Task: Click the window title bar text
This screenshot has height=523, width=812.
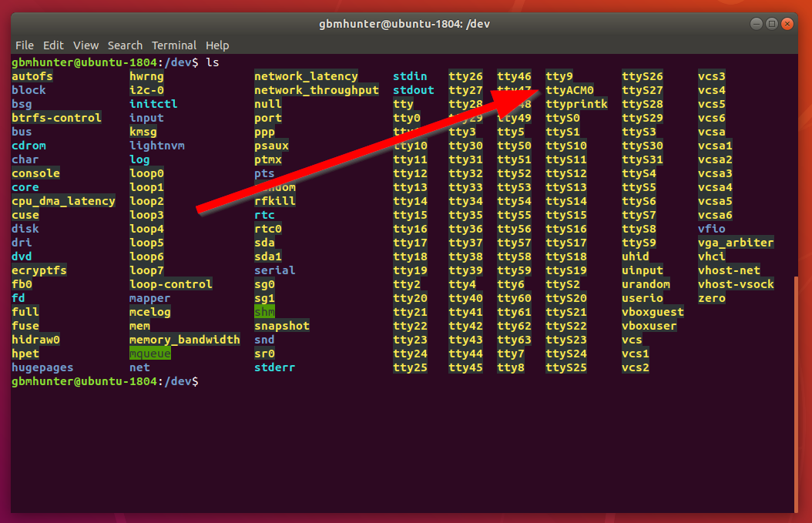Action: pyautogui.click(x=406, y=24)
